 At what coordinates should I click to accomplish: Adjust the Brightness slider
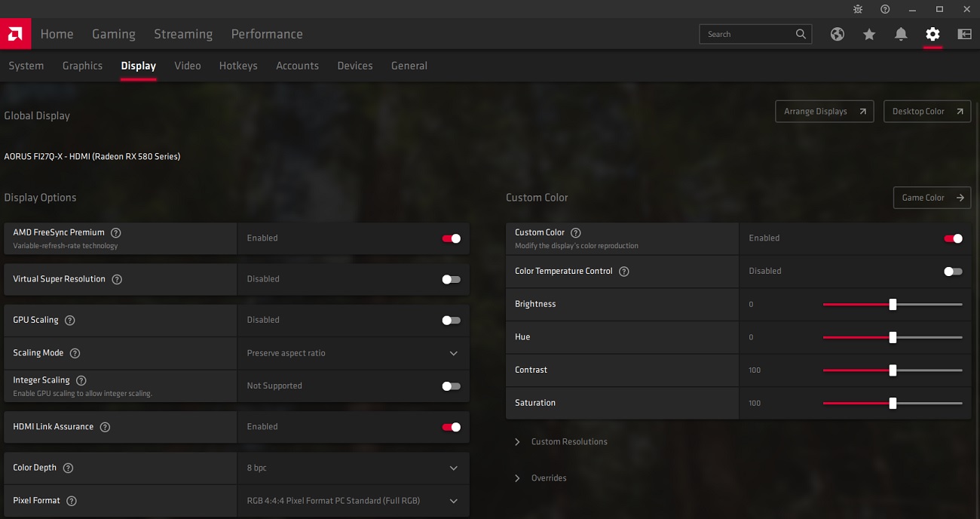(893, 305)
